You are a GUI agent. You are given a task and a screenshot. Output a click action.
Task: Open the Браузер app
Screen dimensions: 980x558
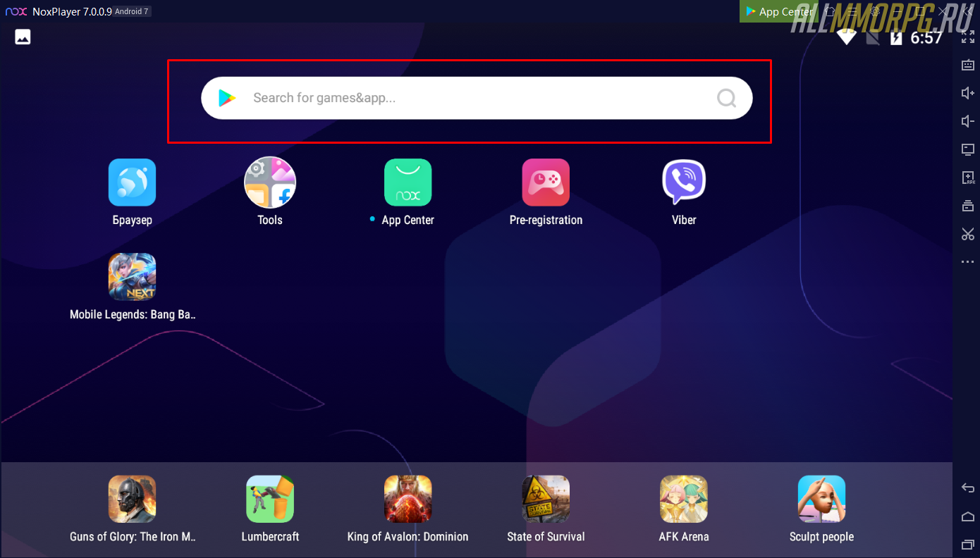(132, 182)
